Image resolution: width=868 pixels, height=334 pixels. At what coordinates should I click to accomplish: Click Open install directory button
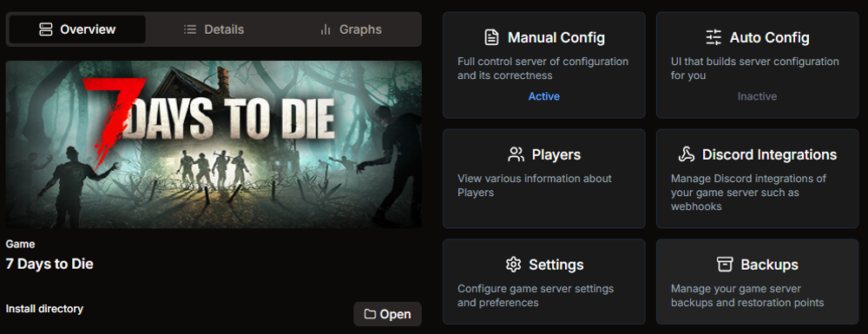tap(387, 314)
